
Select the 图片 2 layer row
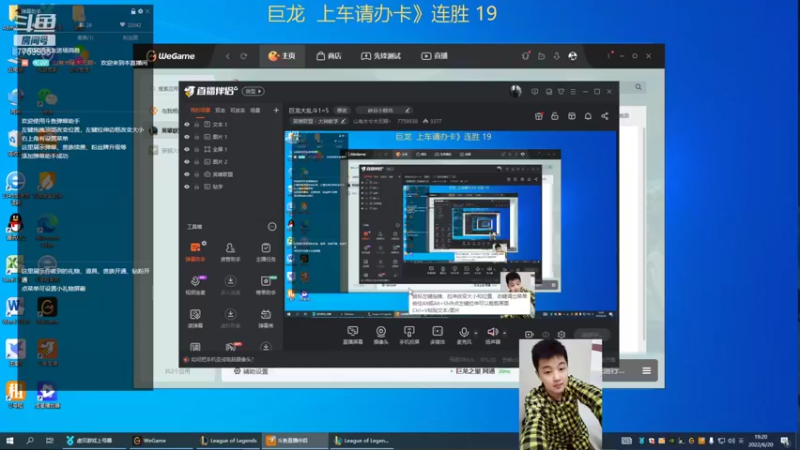coord(232,162)
